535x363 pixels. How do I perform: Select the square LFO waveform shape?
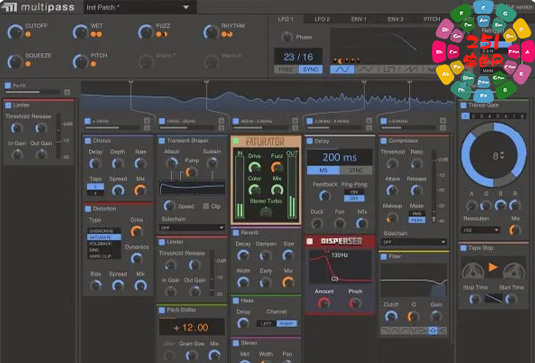pos(389,69)
